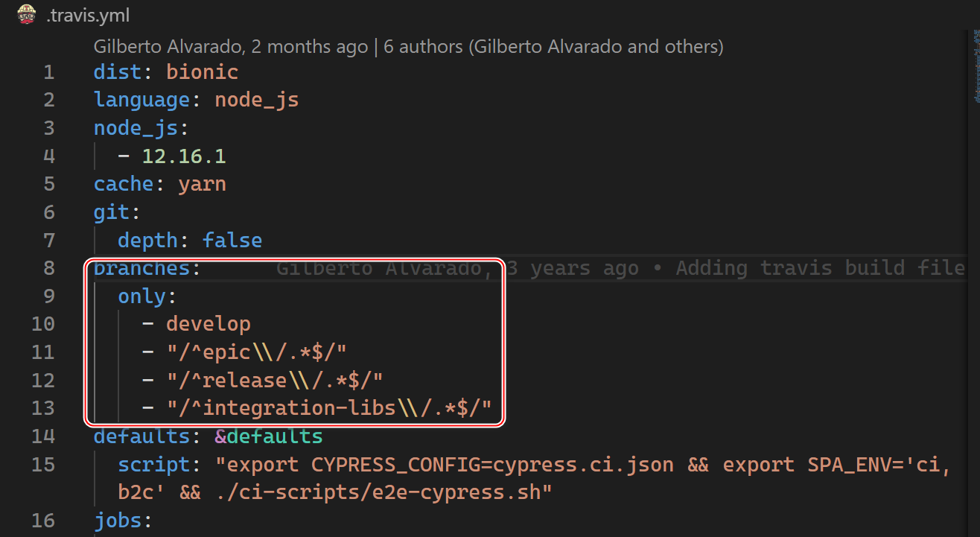The image size is (980, 537).
Task: Open the blame annotation by Gilberto Alvarado, 2 months ago
Action: tap(231, 47)
